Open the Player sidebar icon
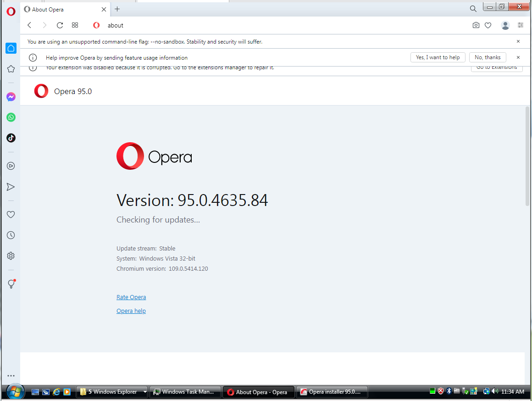This screenshot has height=401, width=532. click(11, 166)
